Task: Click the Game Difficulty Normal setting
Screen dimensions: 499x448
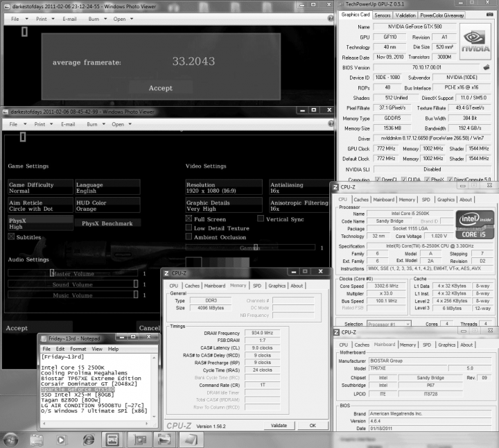Action: pyautogui.click(x=40, y=187)
